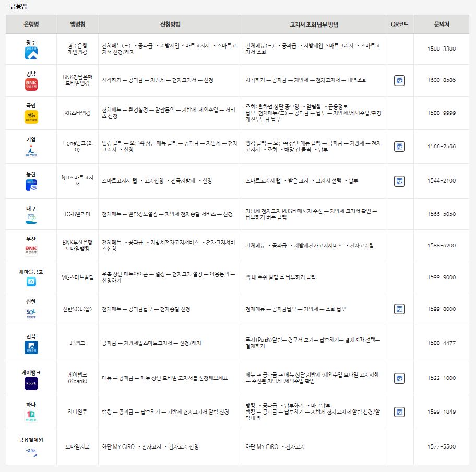Click the BNK 경남은행 logo icon
The height and width of the screenshot is (472, 476).
pyautogui.click(x=31, y=84)
